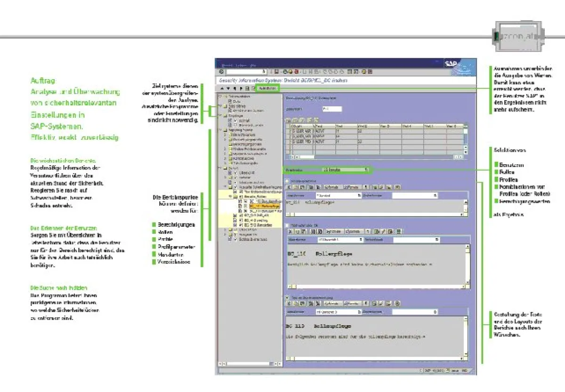Click the red Cancel icon in SAP toolbar
Image resolution: width=565 pixels, height=392 pixels.
coord(296,72)
